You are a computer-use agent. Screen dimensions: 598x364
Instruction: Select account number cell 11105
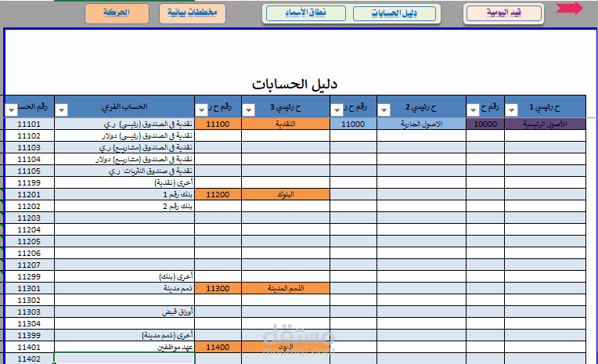(29, 171)
